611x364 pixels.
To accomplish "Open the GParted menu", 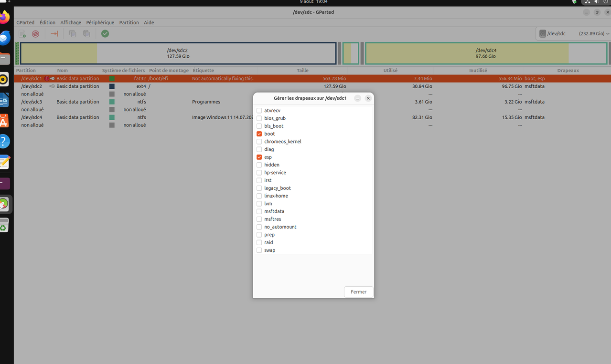I will (25, 22).
